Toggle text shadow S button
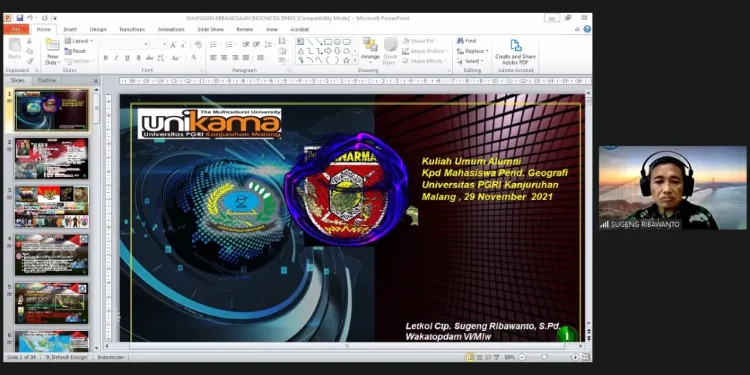This screenshot has width=750, height=375. [138, 57]
